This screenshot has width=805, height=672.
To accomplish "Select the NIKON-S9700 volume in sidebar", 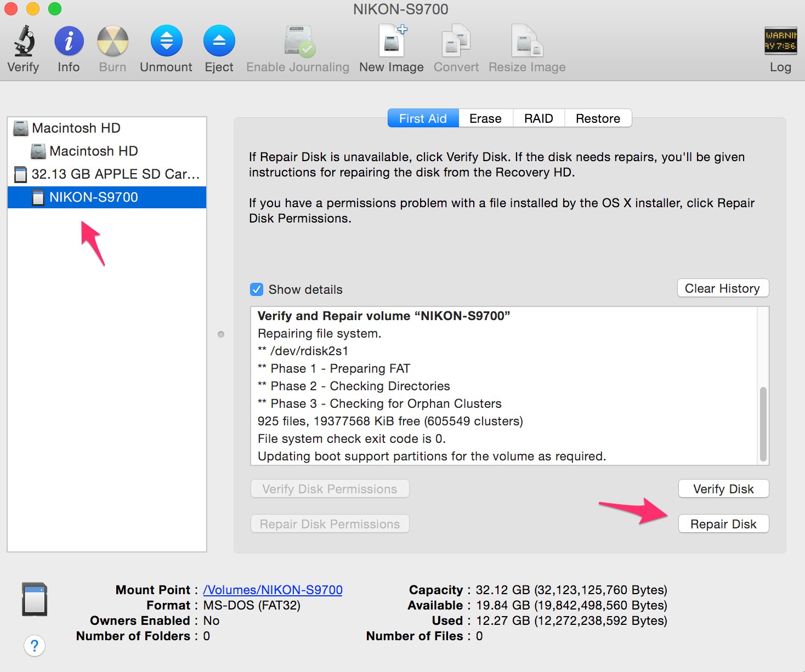I will click(x=107, y=197).
